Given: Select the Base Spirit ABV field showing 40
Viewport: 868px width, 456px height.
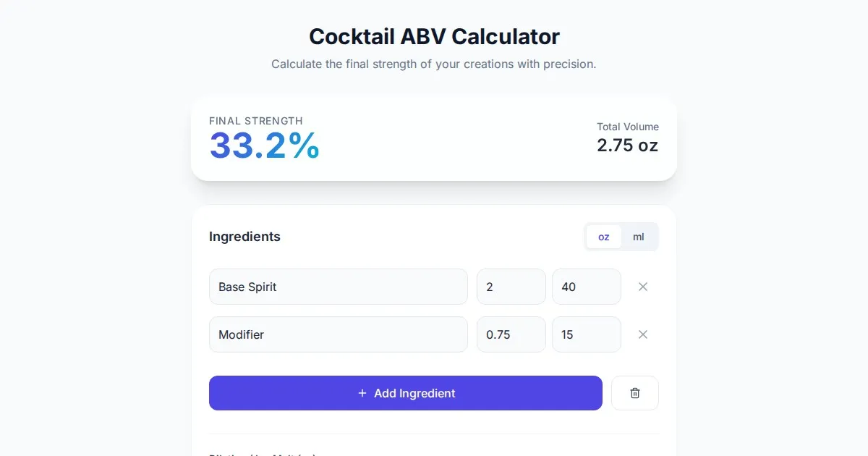Looking at the screenshot, I should 586,287.
